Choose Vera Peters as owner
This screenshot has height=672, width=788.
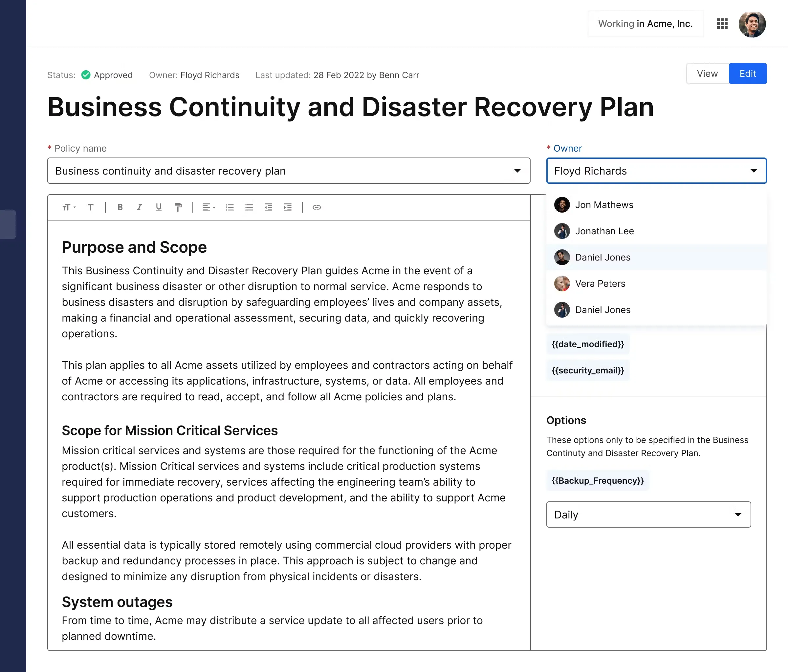600,283
